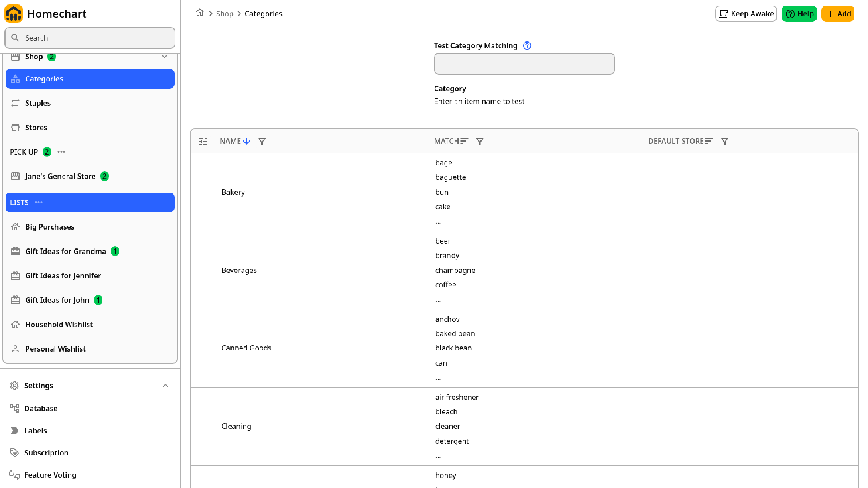Open the Cleaning category row
868x488 pixels.
524,427
